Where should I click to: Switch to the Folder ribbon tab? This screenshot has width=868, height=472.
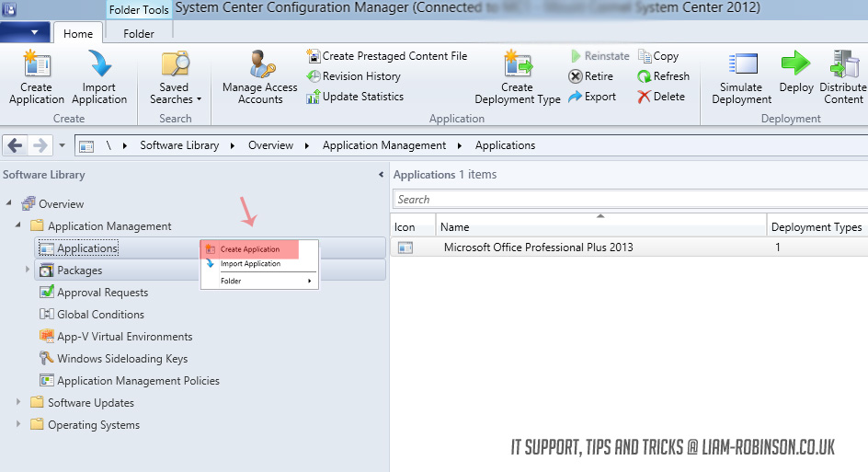tap(139, 33)
